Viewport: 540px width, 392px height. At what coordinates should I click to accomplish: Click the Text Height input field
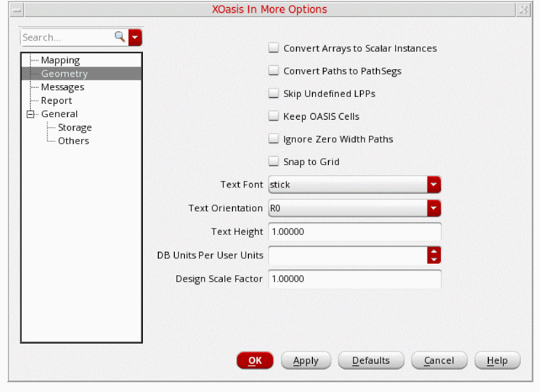click(x=354, y=232)
